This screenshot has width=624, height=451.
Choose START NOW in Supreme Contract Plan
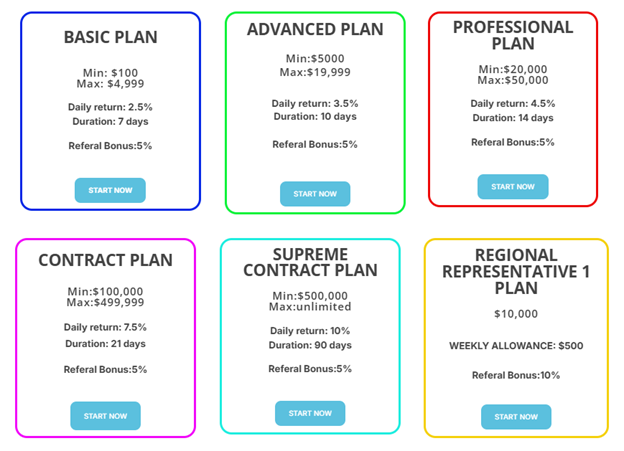[x=310, y=413]
